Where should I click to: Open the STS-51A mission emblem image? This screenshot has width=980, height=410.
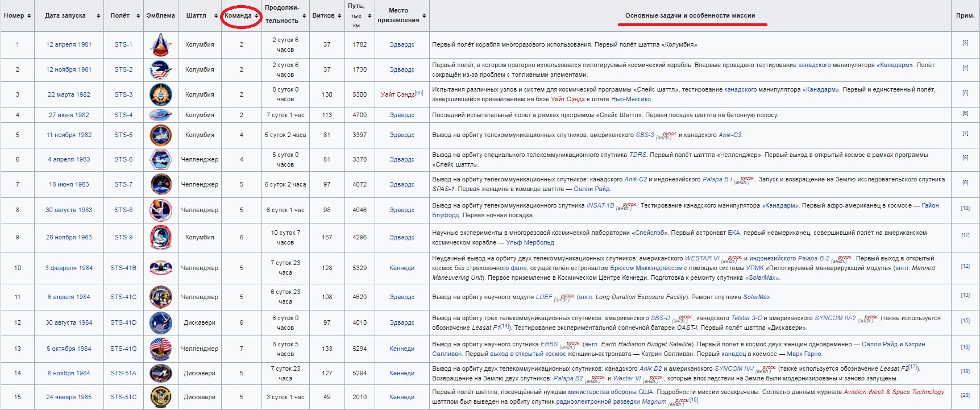click(x=160, y=373)
